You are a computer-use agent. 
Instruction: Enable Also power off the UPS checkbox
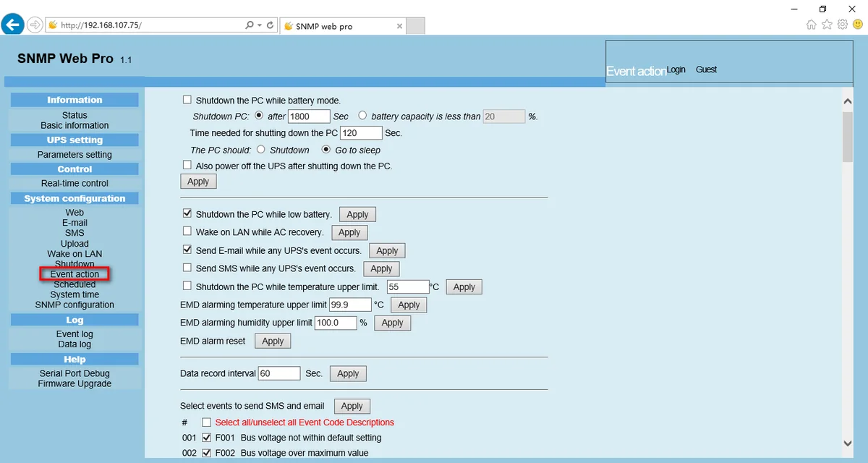coord(187,166)
